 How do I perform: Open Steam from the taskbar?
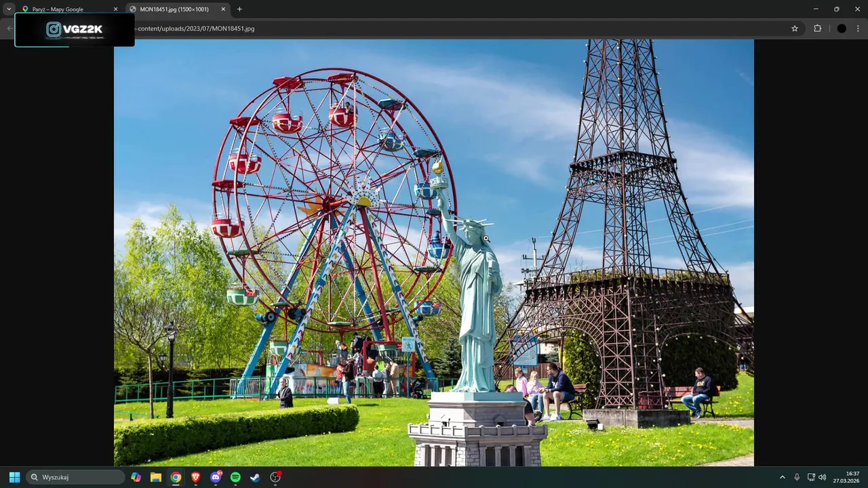tap(255, 477)
